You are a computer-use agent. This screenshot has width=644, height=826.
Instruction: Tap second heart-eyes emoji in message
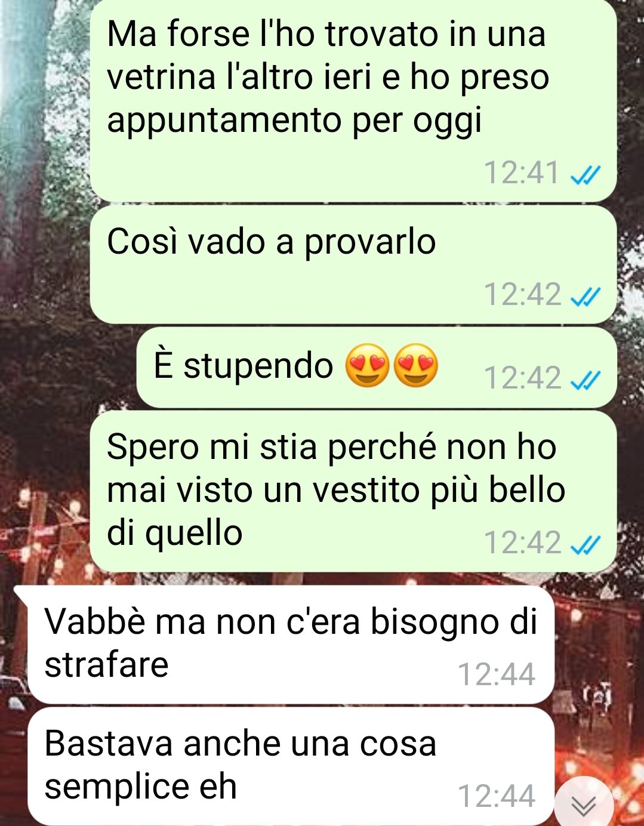416,365
